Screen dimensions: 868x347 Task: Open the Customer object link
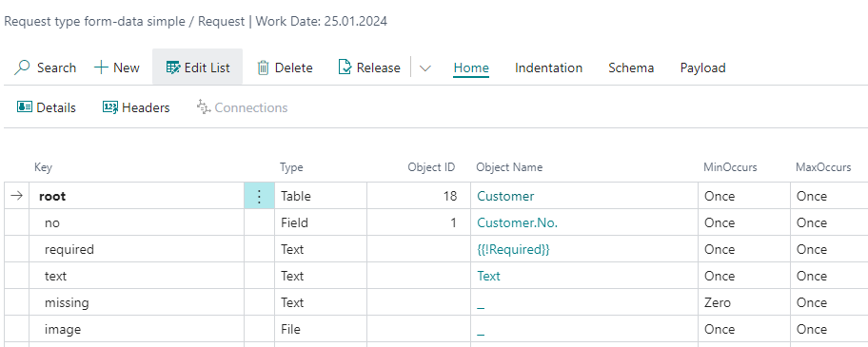[x=505, y=196]
